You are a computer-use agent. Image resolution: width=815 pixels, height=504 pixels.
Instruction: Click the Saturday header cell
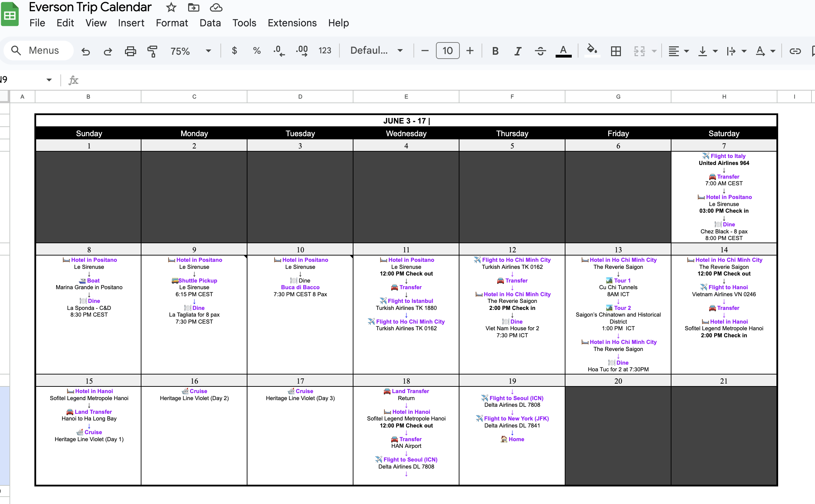[x=724, y=133]
